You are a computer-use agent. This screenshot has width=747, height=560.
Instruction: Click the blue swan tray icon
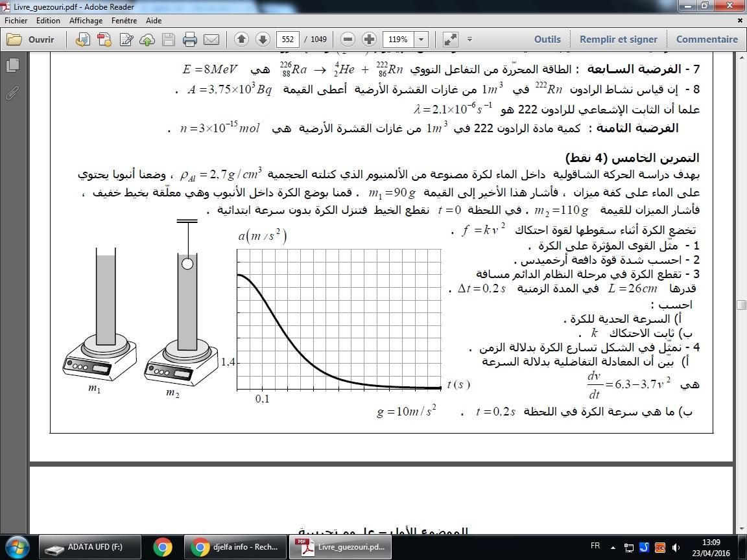tap(644, 547)
